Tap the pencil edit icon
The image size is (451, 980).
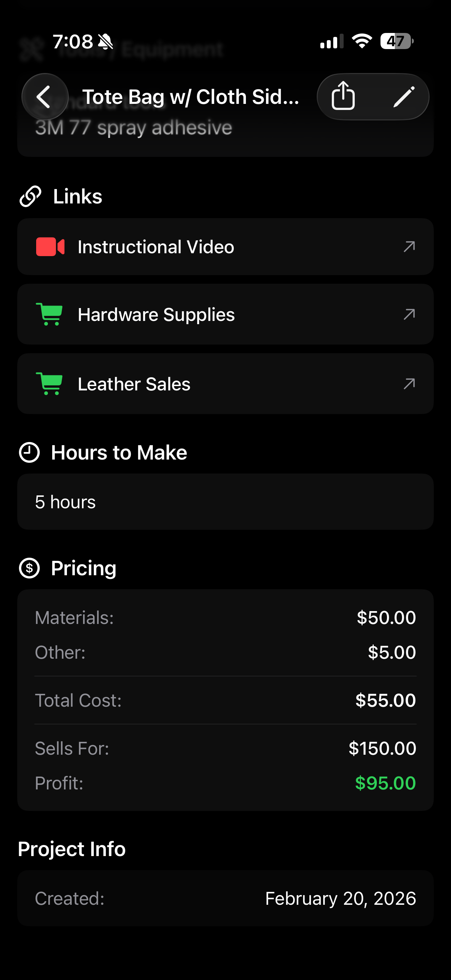pyautogui.click(x=403, y=97)
